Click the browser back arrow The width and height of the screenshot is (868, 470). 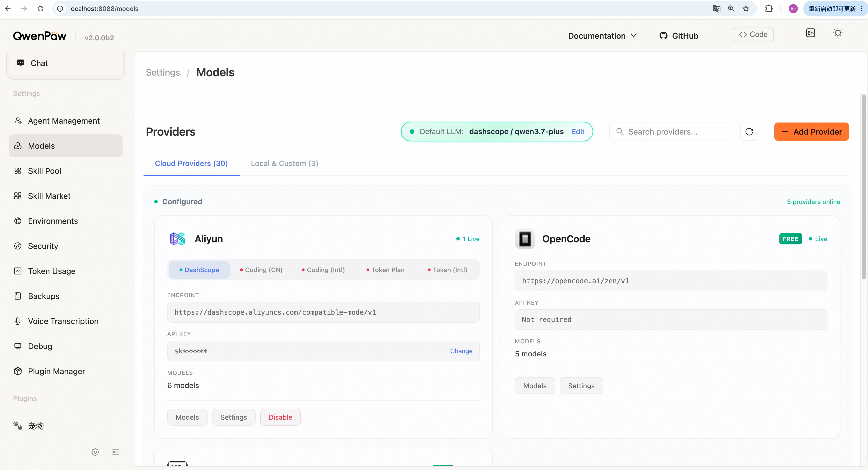[x=8, y=9]
